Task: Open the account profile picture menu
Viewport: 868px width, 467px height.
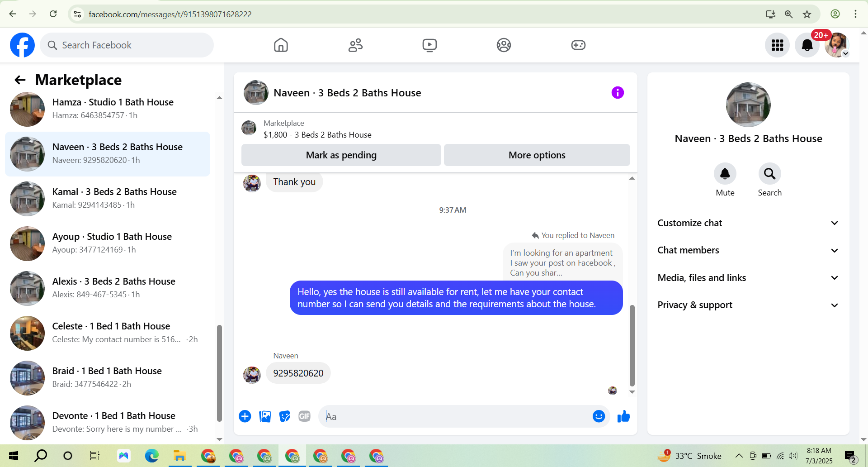Action: point(837,45)
